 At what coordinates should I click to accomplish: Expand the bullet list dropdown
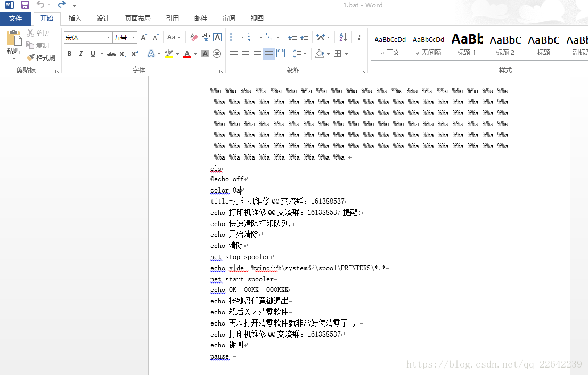pos(242,37)
